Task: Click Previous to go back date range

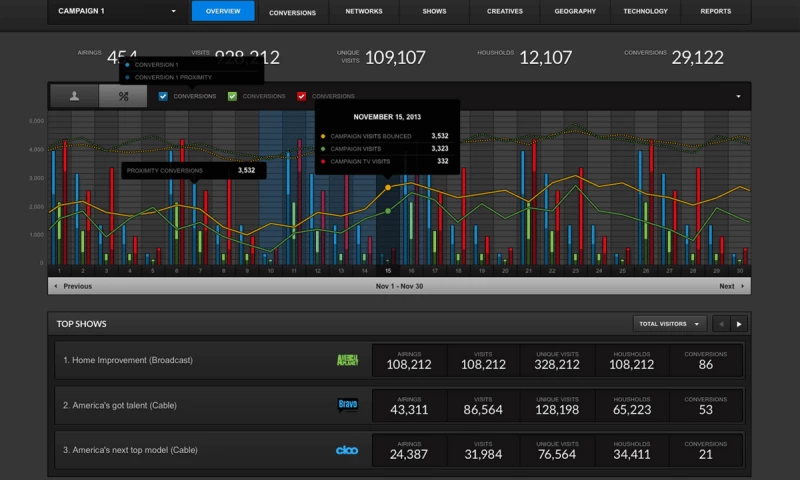Action: (73, 286)
